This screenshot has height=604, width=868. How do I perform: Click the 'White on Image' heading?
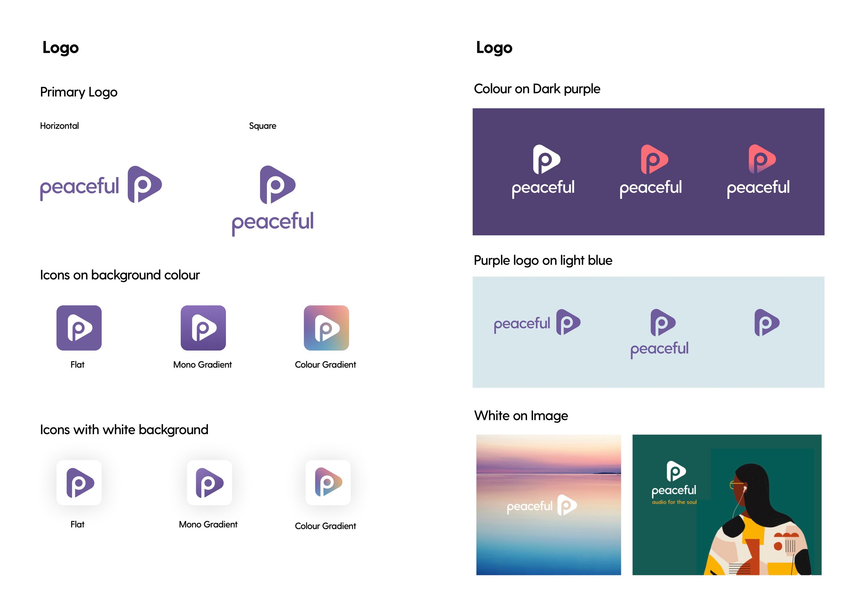(521, 416)
